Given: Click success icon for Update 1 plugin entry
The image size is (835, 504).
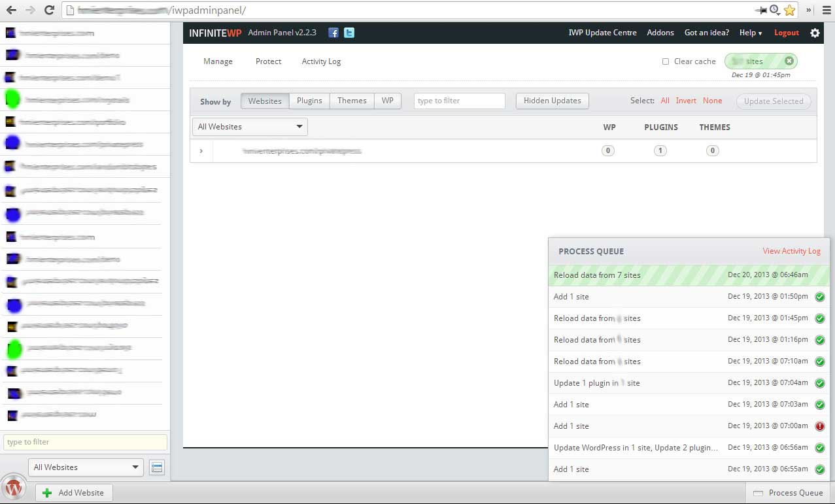Looking at the screenshot, I should pos(820,383).
